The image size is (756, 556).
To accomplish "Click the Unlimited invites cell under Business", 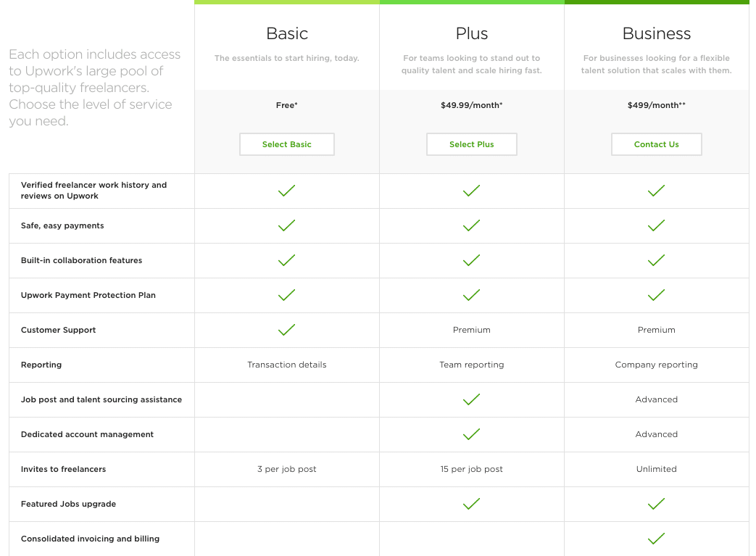I will (656, 469).
